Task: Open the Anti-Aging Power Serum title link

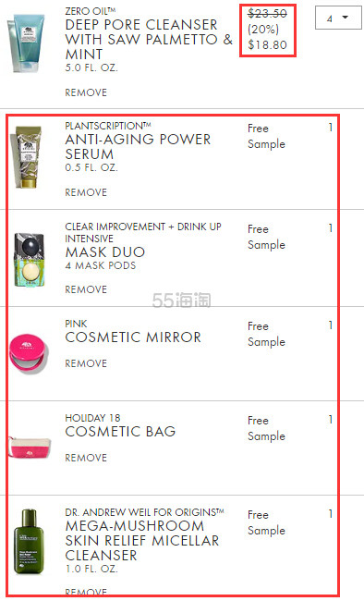Action: pos(138,146)
